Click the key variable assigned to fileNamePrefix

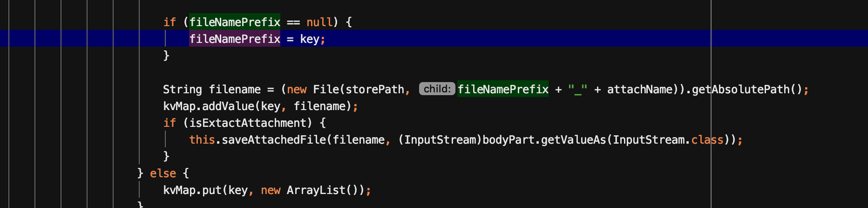[310, 39]
